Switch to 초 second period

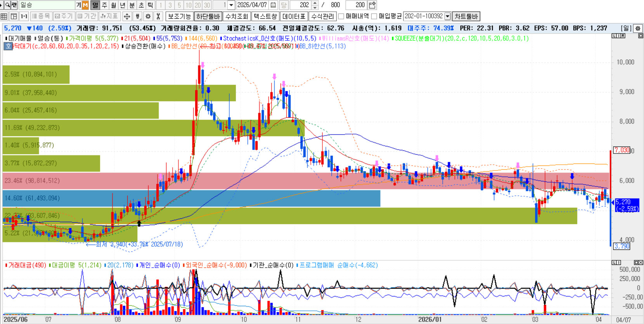coord(142,5)
